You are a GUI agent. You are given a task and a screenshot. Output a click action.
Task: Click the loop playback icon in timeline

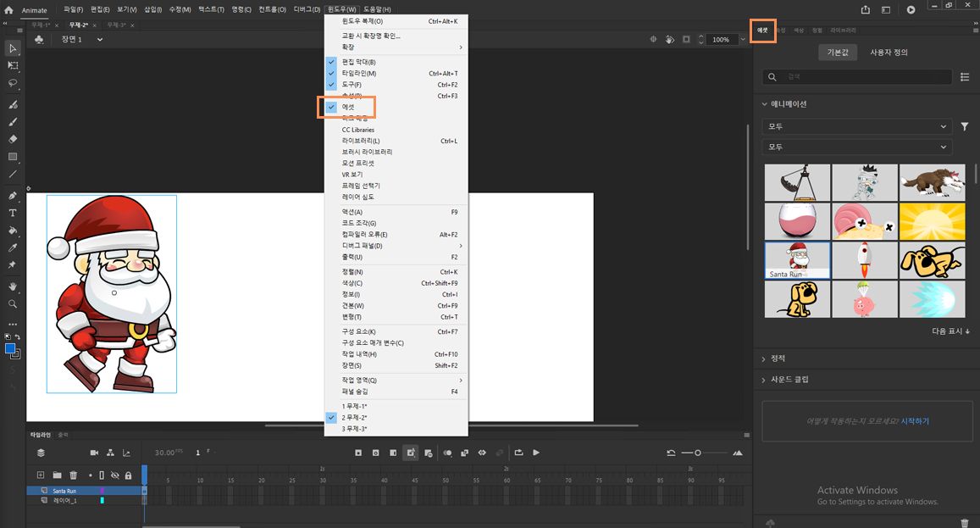click(x=518, y=453)
